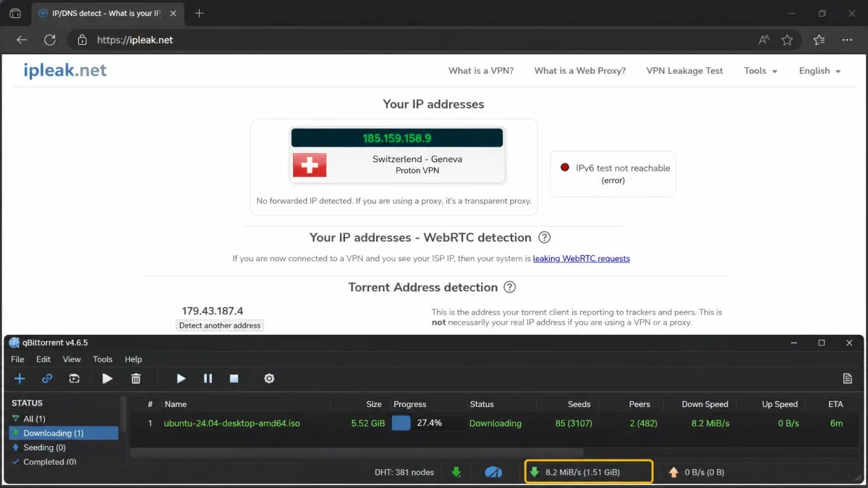Open the leaking WebRTC requests link
868x488 pixels.
[582, 258]
